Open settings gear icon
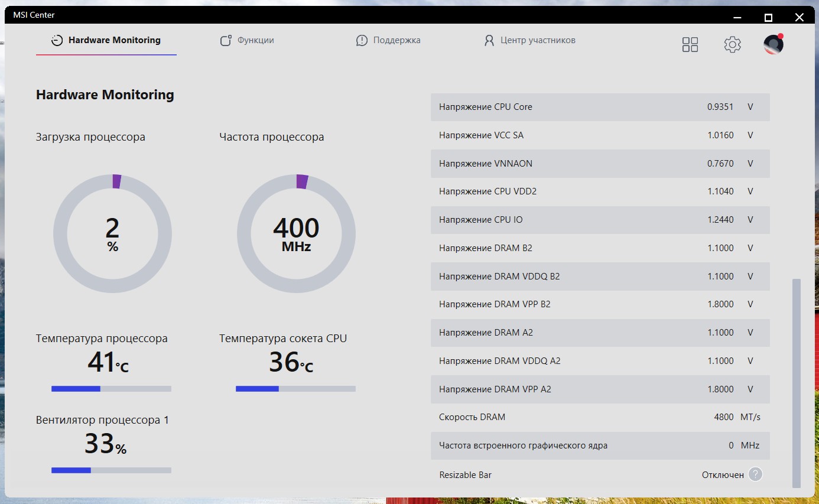 (x=732, y=44)
